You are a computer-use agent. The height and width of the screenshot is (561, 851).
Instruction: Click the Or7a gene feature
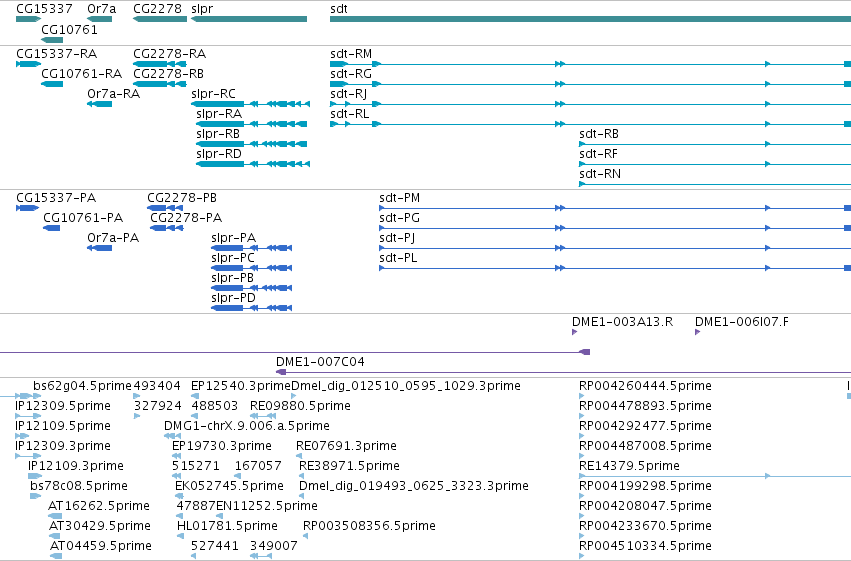[x=99, y=19]
